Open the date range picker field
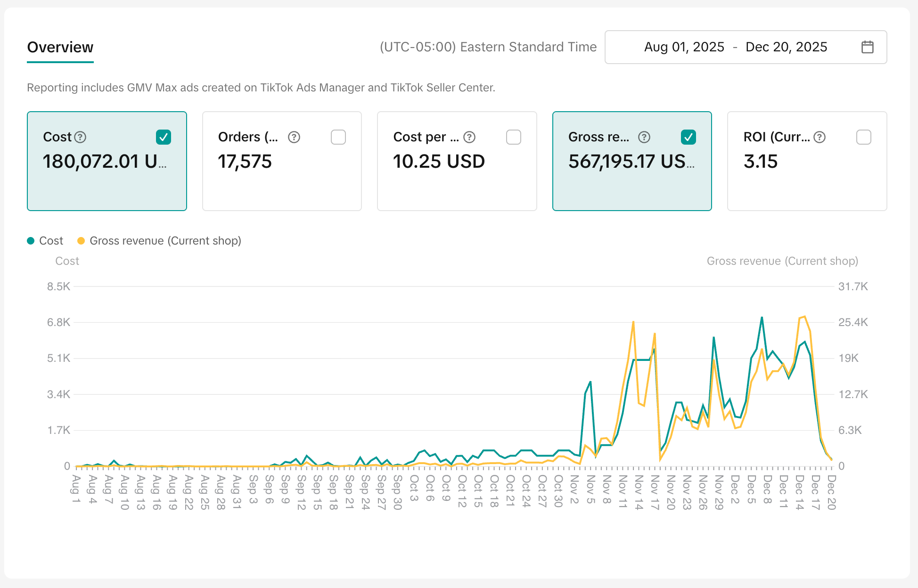Image resolution: width=918 pixels, height=588 pixels. 746,47
